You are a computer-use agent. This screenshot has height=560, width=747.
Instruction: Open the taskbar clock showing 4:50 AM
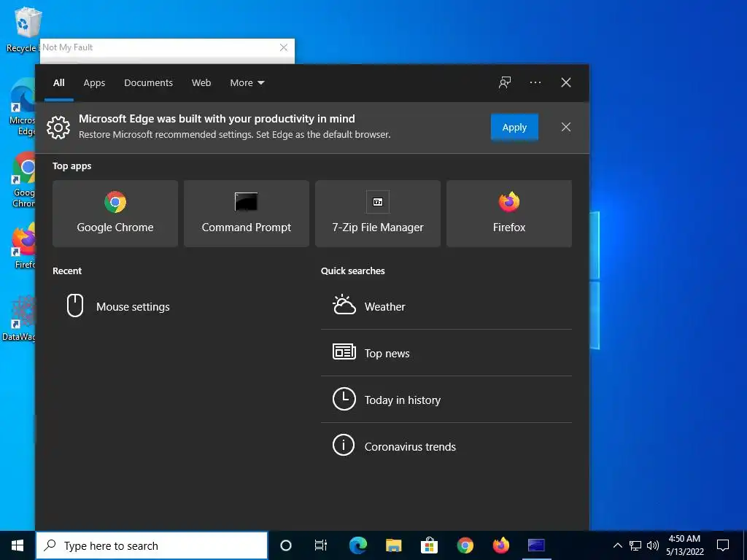(x=684, y=545)
